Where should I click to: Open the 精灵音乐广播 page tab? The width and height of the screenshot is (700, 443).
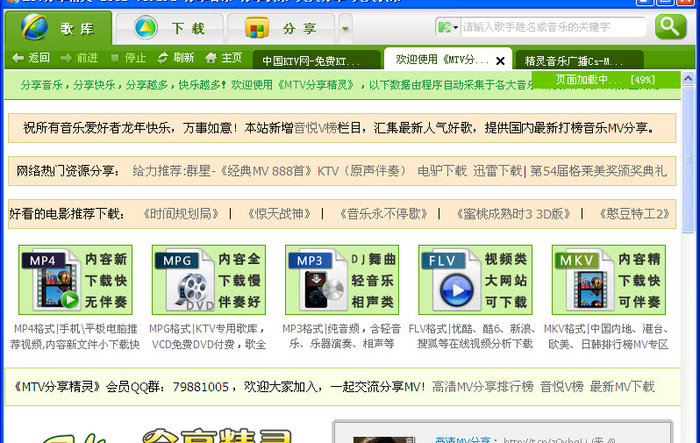pyautogui.click(x=579, y=60)
